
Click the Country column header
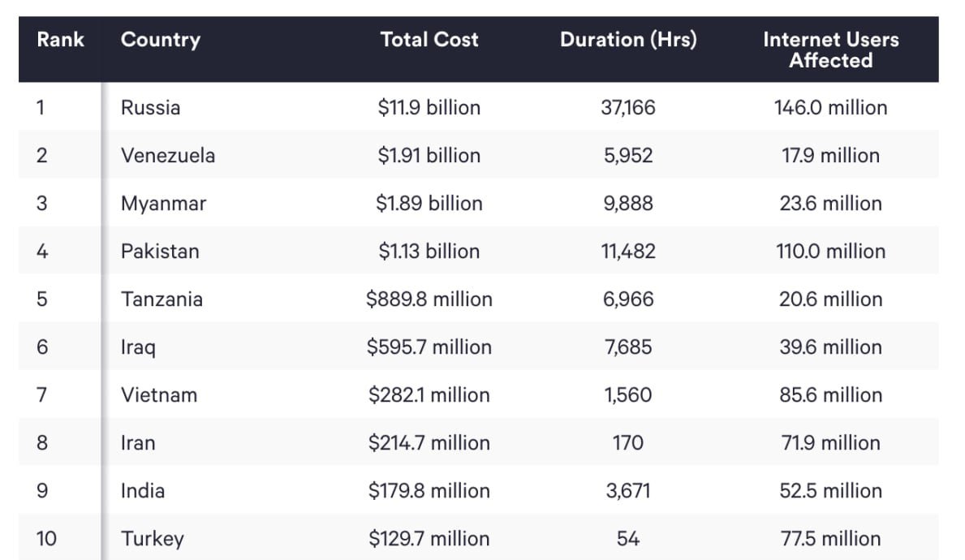click(x=160, y=40)
